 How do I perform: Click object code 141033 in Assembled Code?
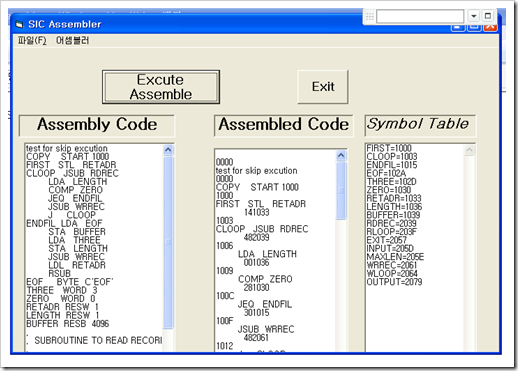tap(257, 212)
